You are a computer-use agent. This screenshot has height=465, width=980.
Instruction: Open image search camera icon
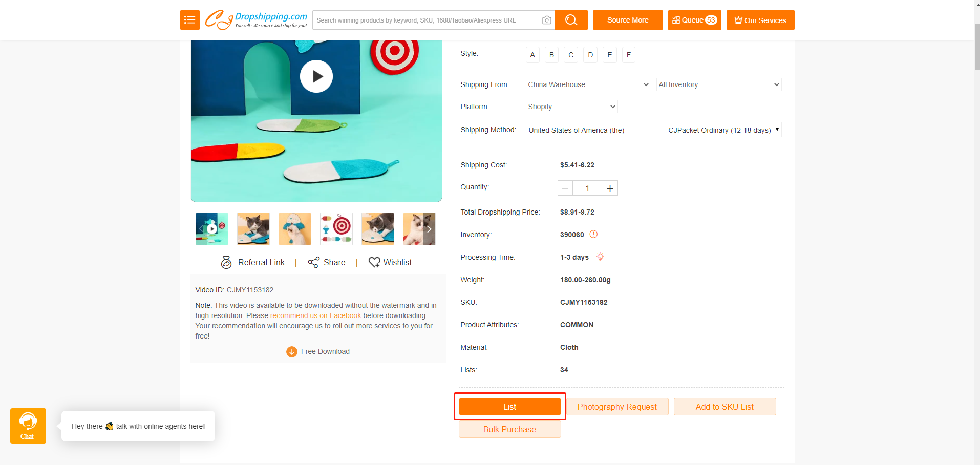pyautogui.click(x=546, y=20)
